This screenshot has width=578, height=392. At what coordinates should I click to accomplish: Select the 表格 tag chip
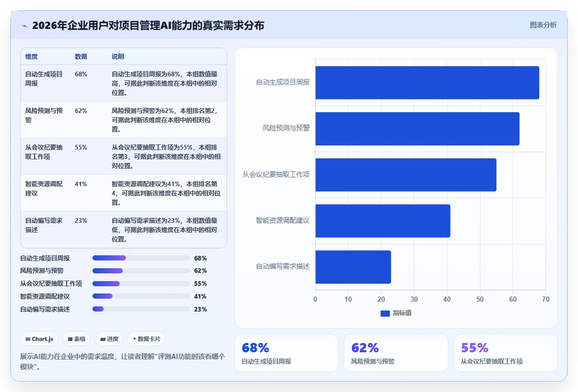coord(76,339)
